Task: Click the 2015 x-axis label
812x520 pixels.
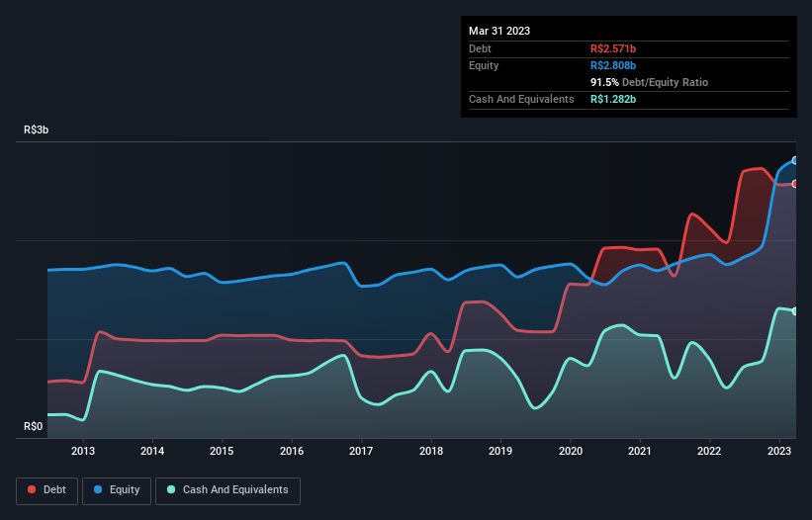Action: [x=222, y=451]
